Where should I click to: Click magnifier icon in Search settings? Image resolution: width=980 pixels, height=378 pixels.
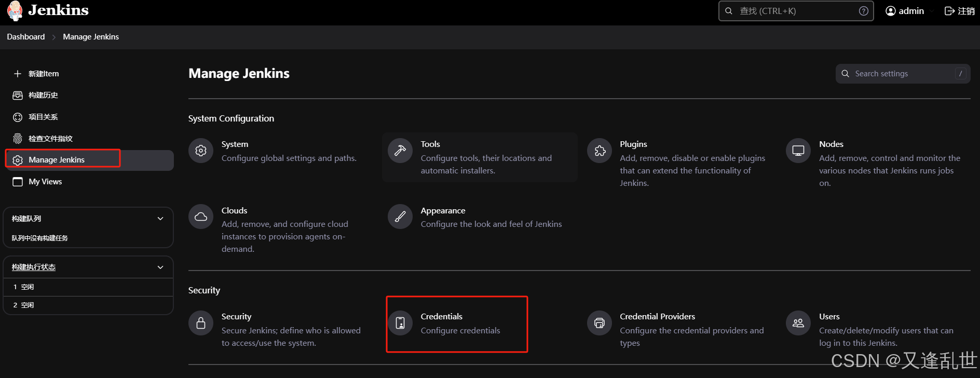[846, 74]
